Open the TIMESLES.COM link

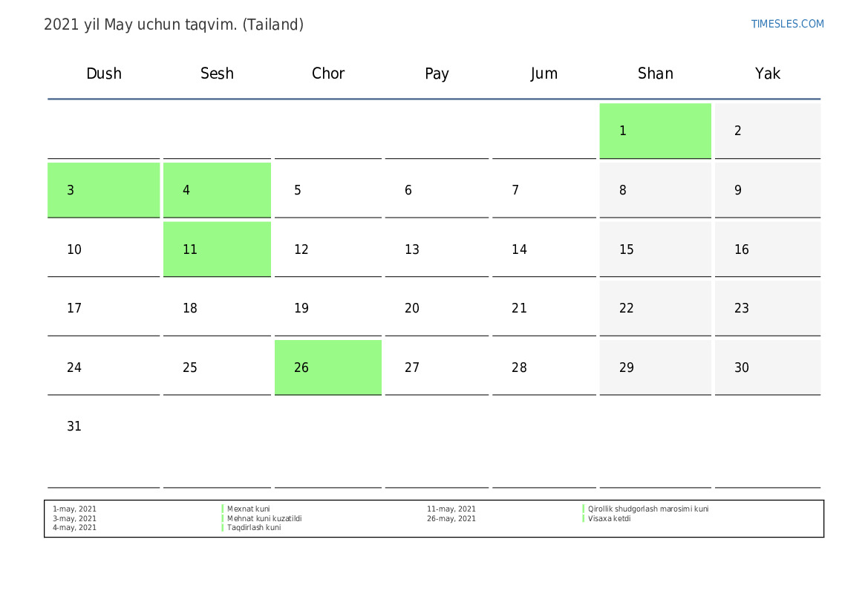point(787,24)
